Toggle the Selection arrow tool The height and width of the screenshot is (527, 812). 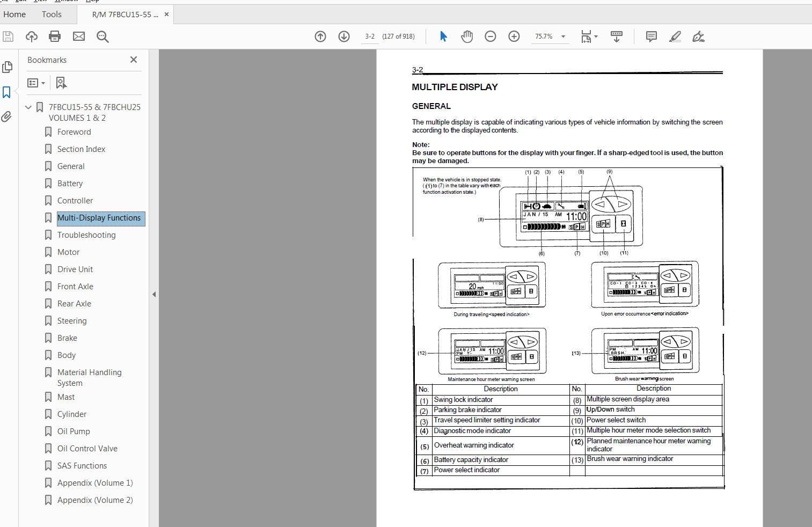click(442, 36)
